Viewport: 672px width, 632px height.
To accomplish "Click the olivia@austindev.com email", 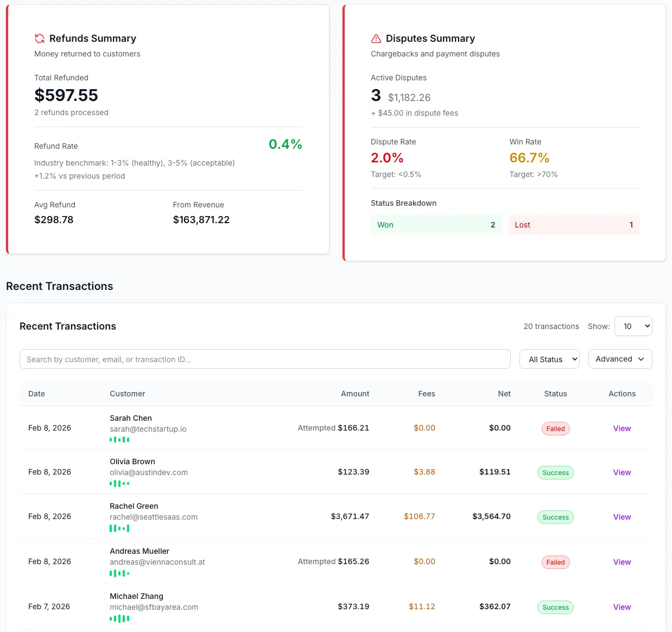I will tap(149, 472).
